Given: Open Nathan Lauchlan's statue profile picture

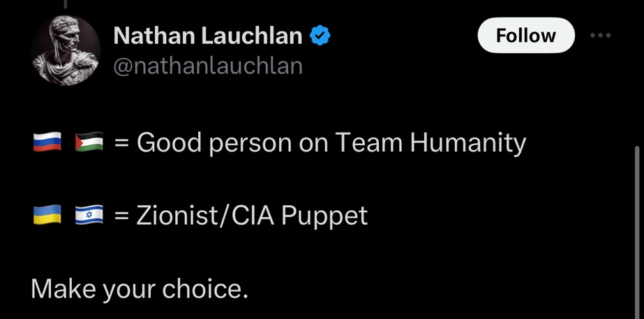Looking at the screenshot, I should (66, 51).
